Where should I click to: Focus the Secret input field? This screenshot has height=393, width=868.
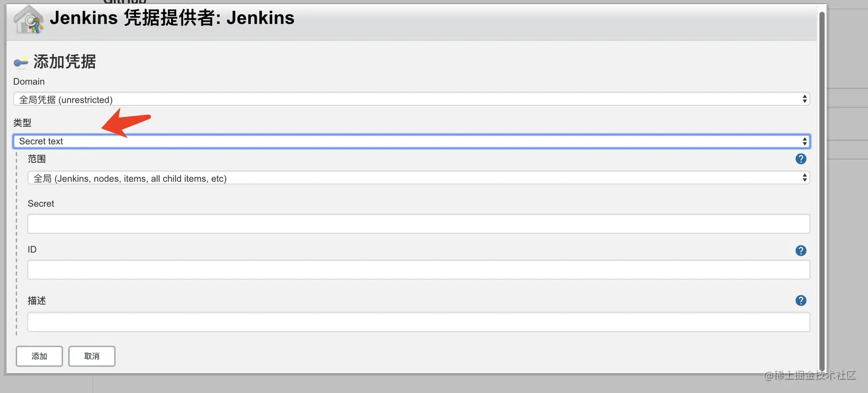tap(418, 224)
